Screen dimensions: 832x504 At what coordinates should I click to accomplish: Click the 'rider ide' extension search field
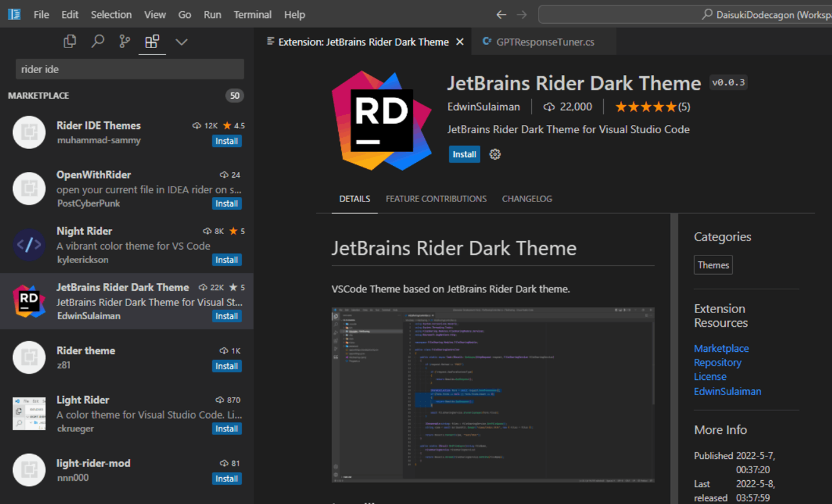click(130, 69)
